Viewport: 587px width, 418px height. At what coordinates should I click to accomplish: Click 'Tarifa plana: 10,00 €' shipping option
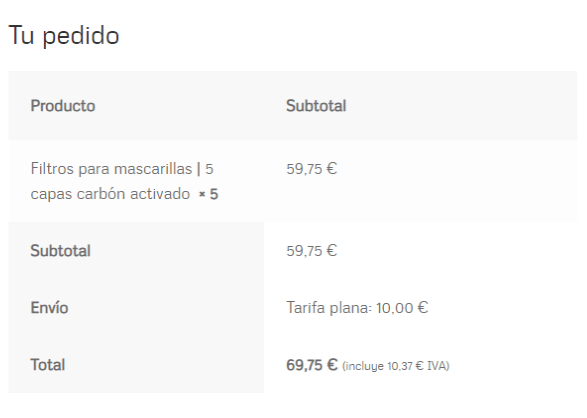pos(357,308)
